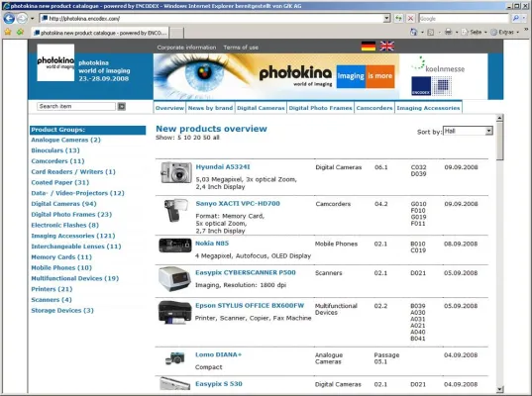Click the Stop loading red X icon
Image resolution: width=532 pixels, height=396 pixels.
[x=410, y=18]
